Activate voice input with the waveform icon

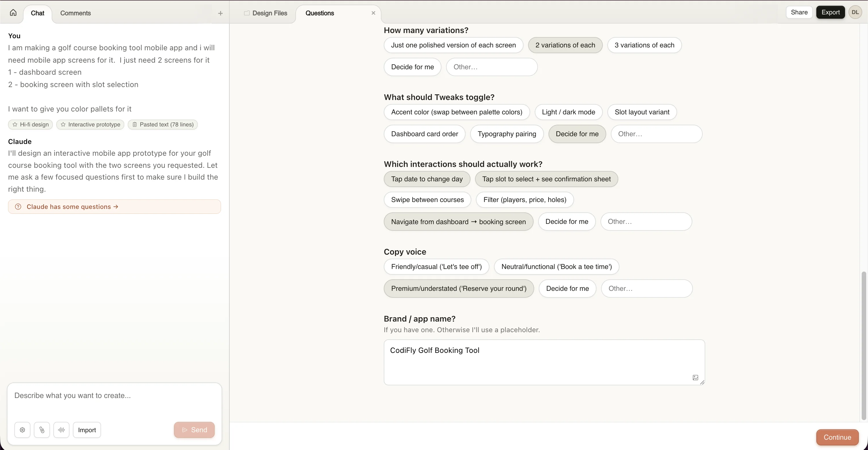click(61, 430)
